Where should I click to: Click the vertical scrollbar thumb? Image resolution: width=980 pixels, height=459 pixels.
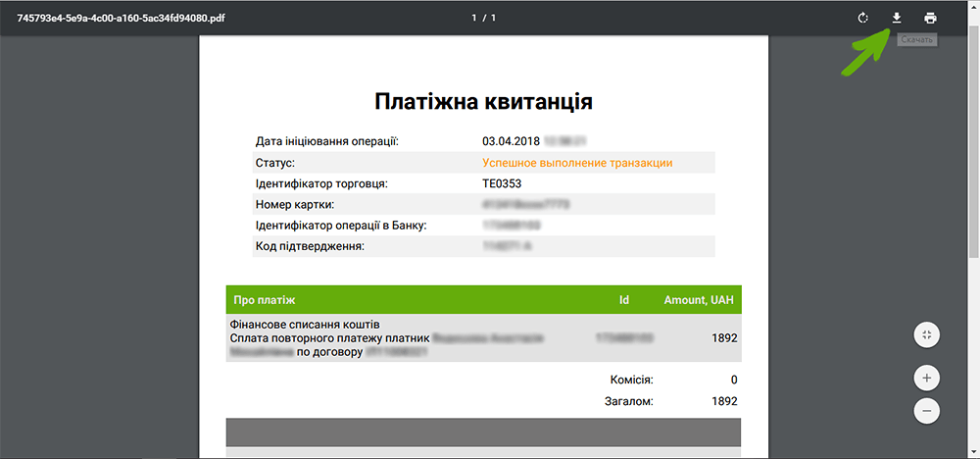click(974, 141)
